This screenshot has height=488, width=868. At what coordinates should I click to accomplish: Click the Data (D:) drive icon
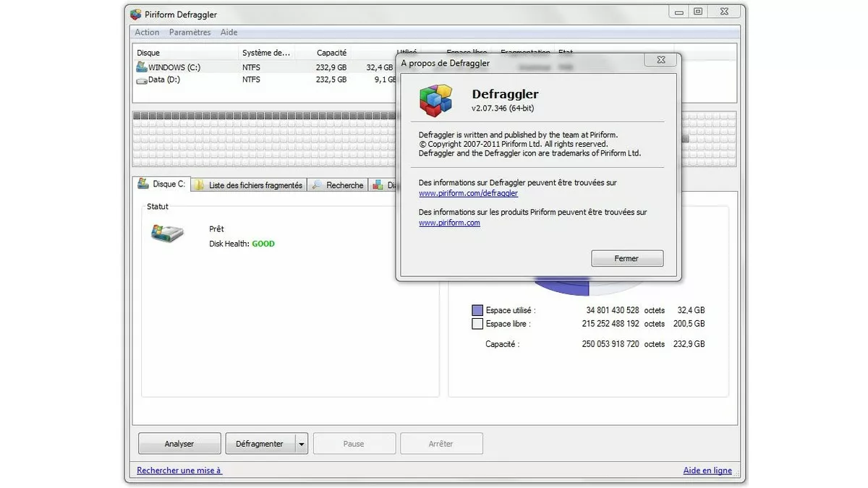[x=142, y=80]
